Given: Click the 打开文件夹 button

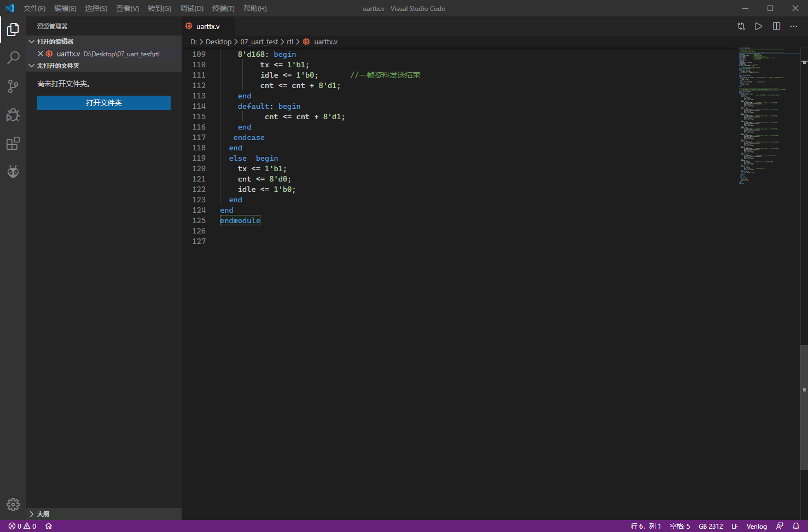Looking at the screenshot, I should point(104,103).
